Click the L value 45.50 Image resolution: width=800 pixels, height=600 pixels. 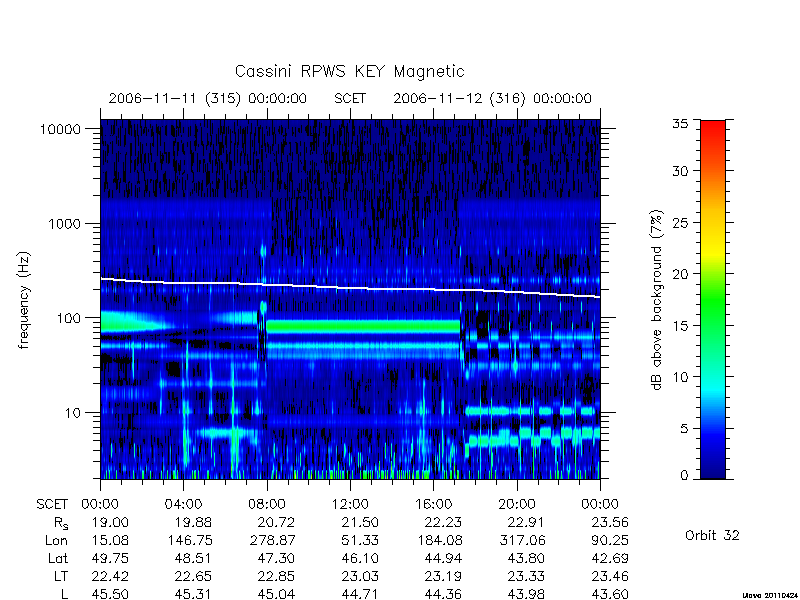click(110, 594)
